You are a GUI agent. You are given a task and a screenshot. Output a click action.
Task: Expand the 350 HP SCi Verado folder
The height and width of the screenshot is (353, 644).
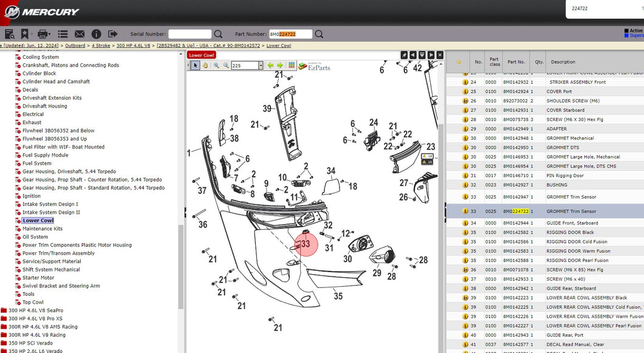point(4,343)
